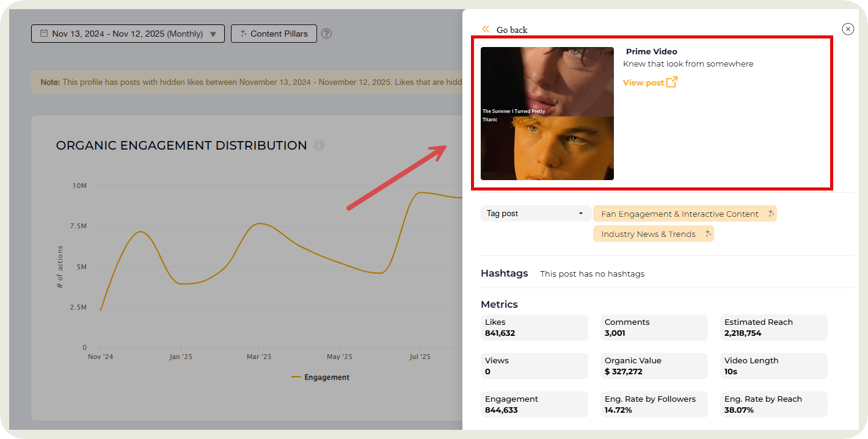Click info icon beside Organic Engagement Distribution

tap(319, 145)
